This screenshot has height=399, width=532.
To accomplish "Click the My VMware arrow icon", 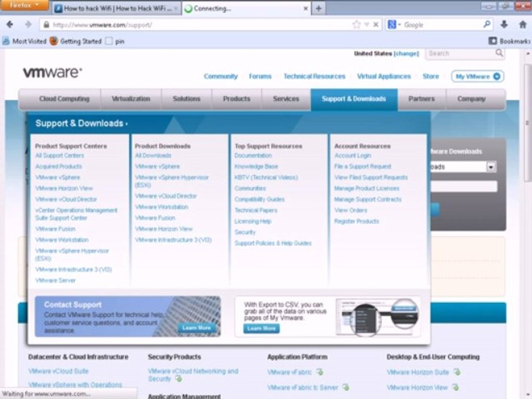I will (x=497, y=76).
